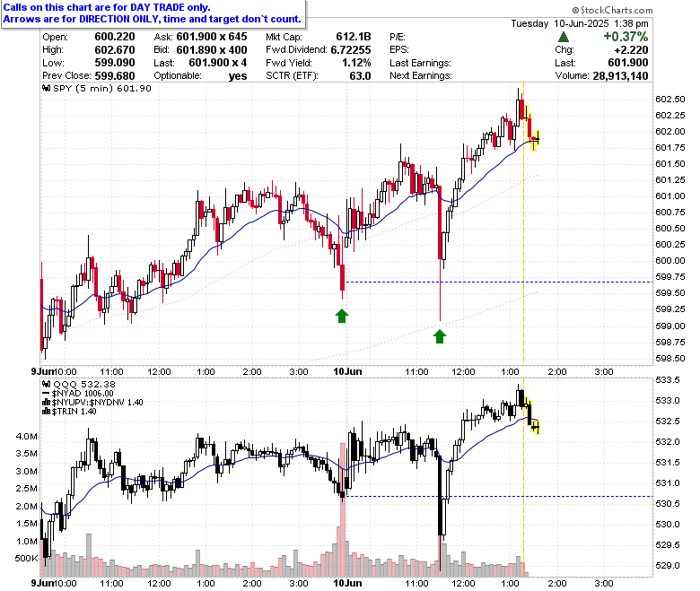Click the +0.37% percent change
The height and width of the screenshot is (591, 700).
coord(626,37)
